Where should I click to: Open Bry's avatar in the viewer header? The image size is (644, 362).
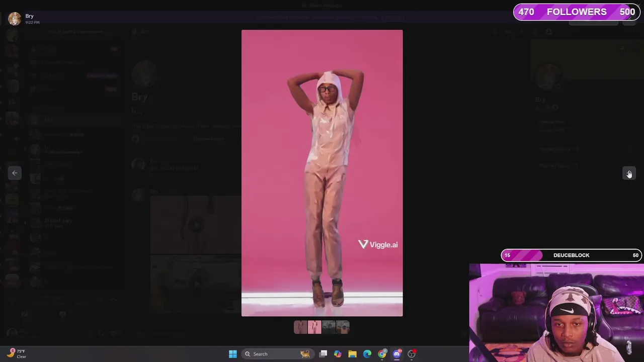pyautogui.click(x=15, y=19)
